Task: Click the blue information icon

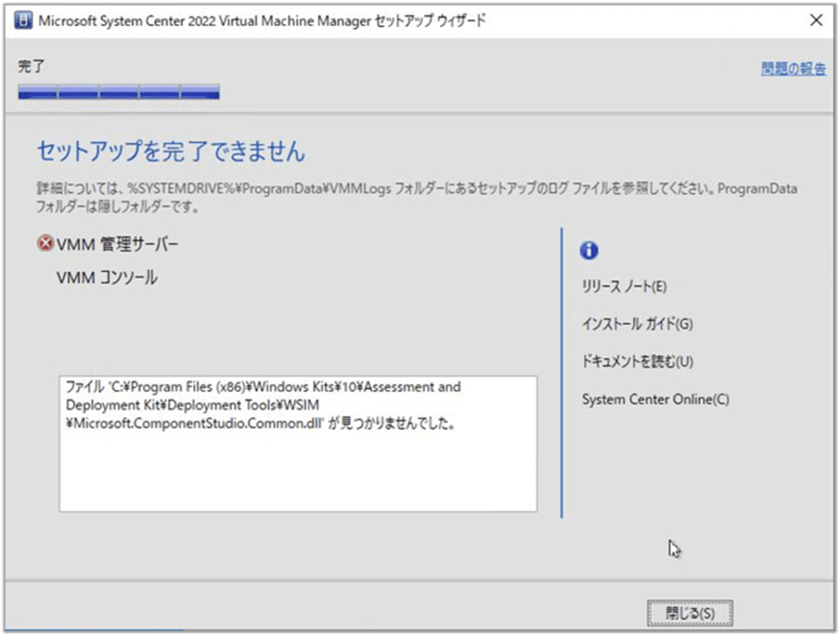Action: tap(589, 250)
